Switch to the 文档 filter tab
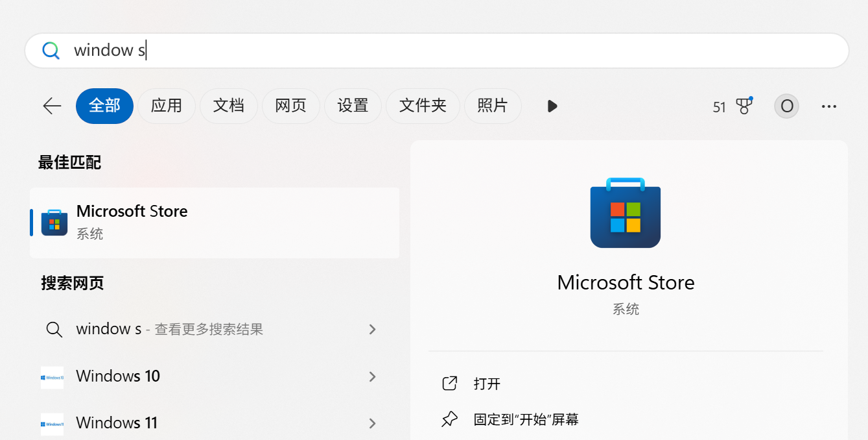The image size is (868, 440). pyautogui.click(x=229, y=106)
